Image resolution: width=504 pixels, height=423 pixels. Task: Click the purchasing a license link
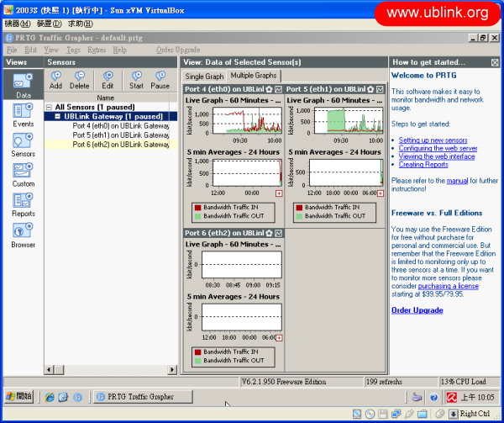coord(448,286)
